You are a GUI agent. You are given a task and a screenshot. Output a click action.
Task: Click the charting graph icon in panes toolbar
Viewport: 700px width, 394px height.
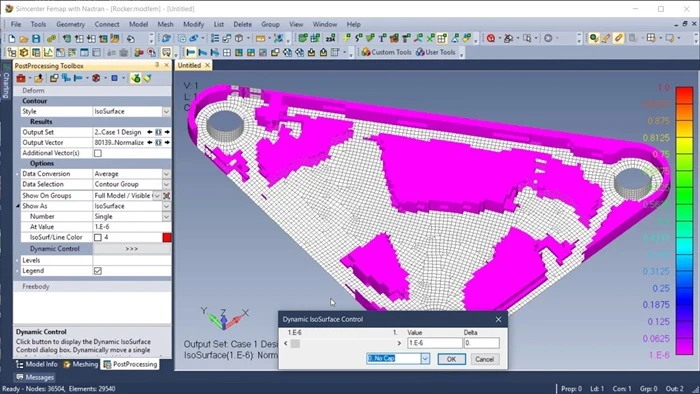(x=48, y=53)
